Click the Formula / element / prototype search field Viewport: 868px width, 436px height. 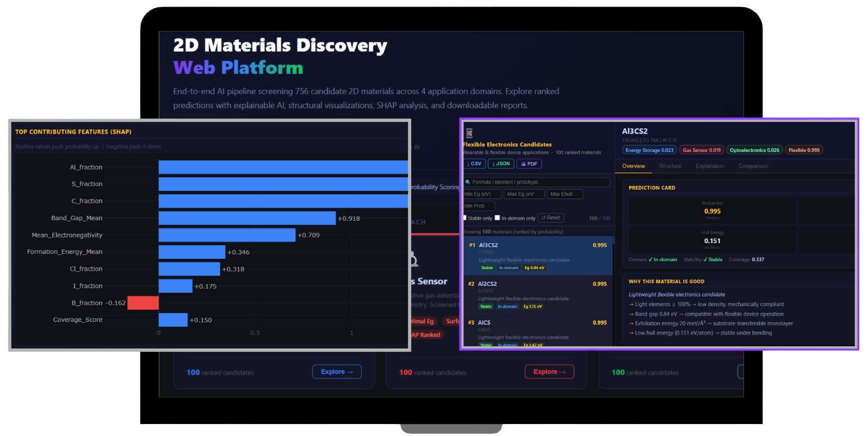537,182
